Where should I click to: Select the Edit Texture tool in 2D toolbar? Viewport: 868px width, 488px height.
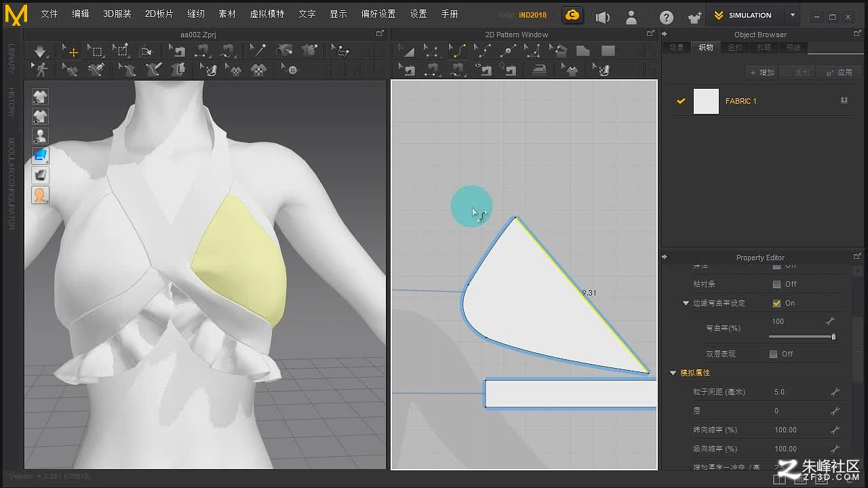(x=601, y=69)
